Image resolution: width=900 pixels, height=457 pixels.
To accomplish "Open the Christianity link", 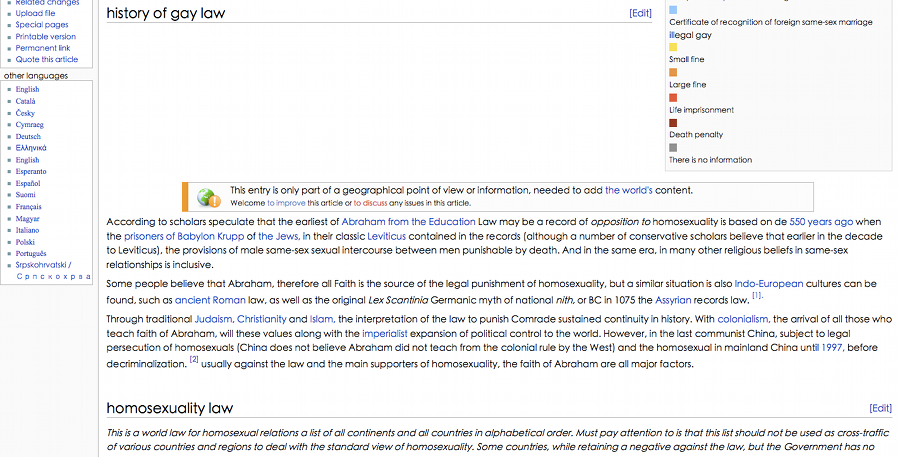I will (262, 319).
